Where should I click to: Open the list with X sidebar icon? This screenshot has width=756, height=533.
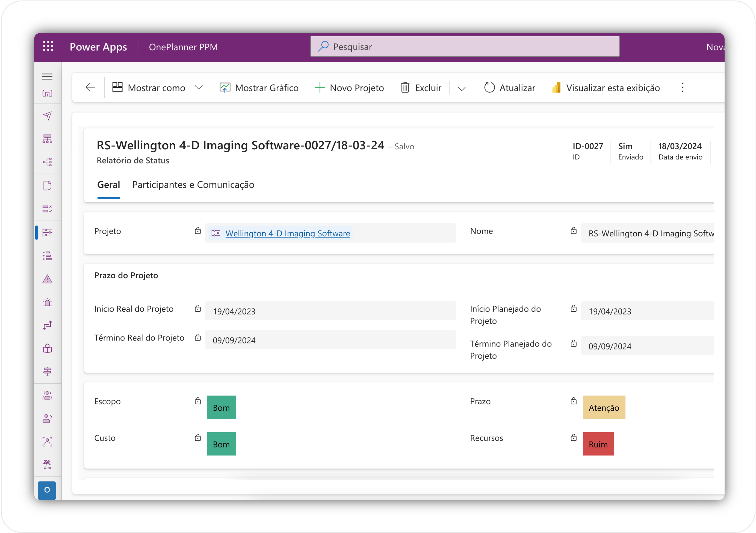click(x=47, y=209)
